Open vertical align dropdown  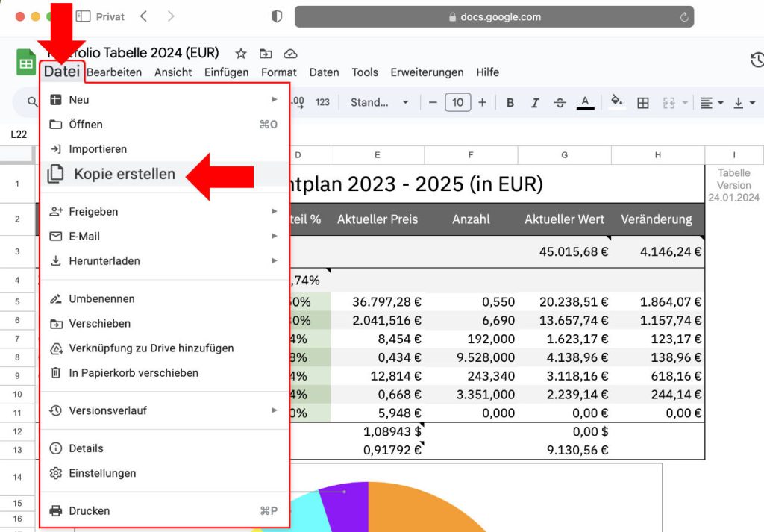[744, 103]
